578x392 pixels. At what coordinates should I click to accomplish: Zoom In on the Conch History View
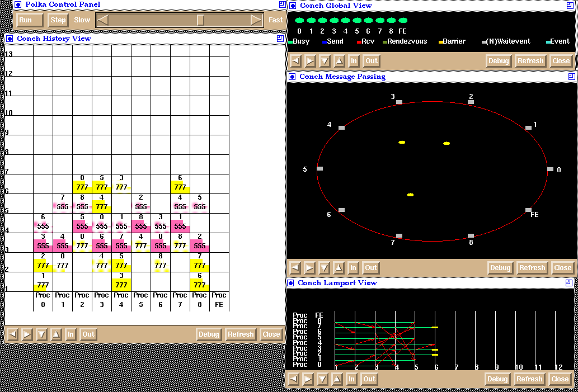[x=71, y=334]
